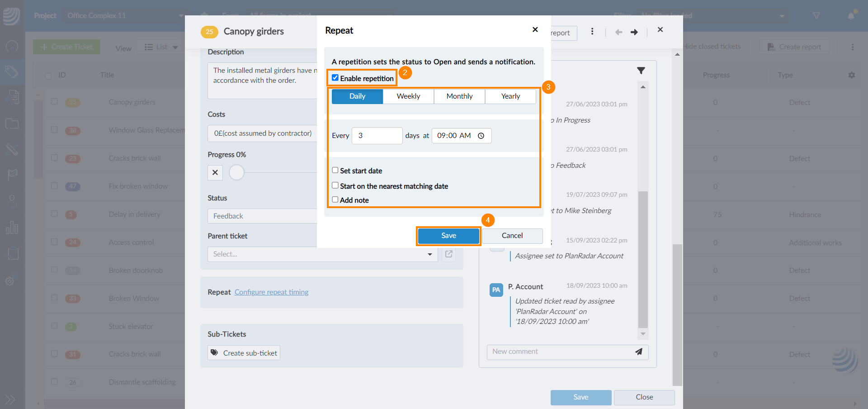Screen dimensions: 868x409
Task: Reset progress with the X button
Action: pyautogui.click(x=215, y=172)
